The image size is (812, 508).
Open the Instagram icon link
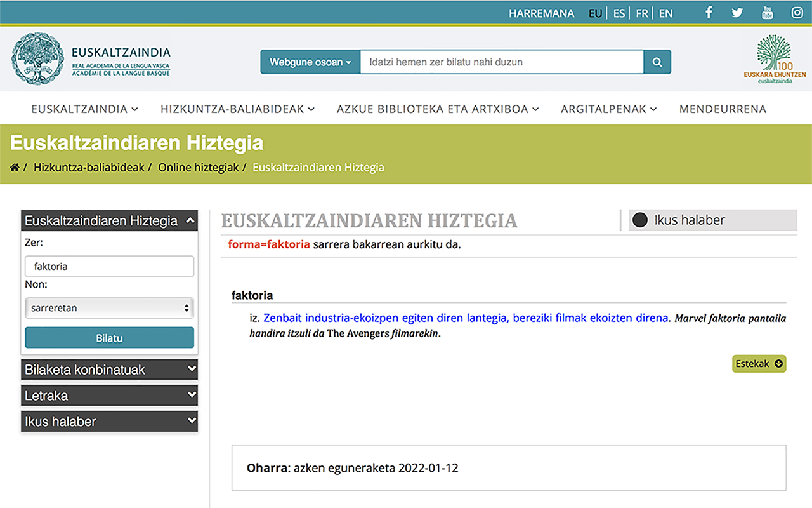click(x=797, y=13)
